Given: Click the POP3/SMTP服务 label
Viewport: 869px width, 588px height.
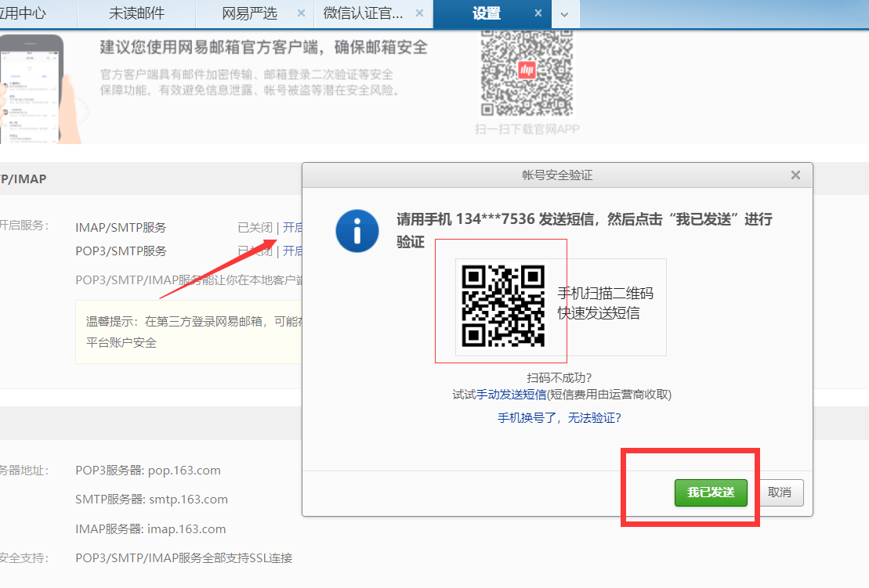Looking at the screenshot, I should pyautogui.click(x=121, y=251).
